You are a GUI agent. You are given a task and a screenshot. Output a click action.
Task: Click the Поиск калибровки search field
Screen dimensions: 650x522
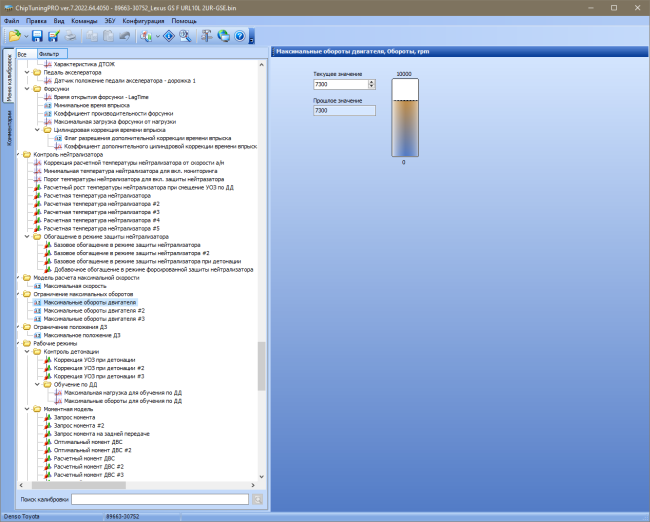click(160, 499)
